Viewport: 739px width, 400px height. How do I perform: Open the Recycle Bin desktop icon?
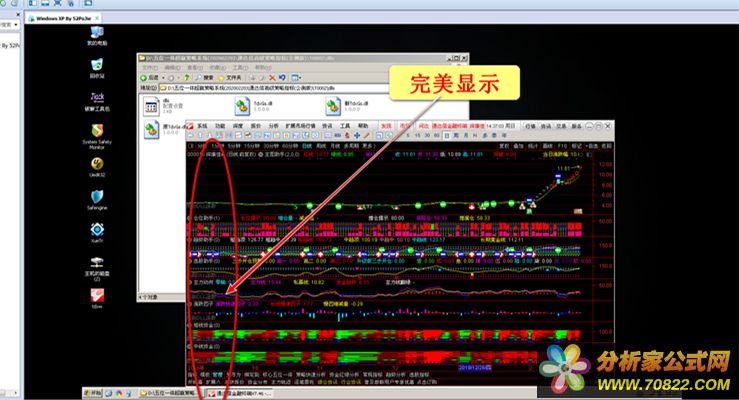pos(97,66)
